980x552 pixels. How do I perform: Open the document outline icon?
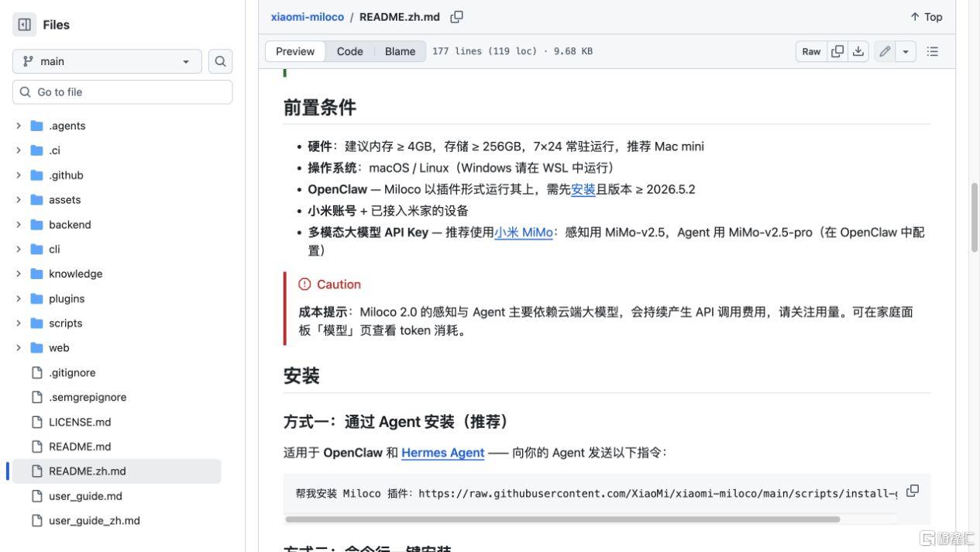(933, 51)
